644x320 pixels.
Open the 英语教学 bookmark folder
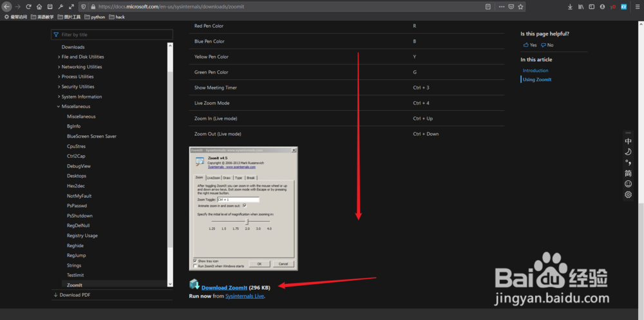point(43,17)
